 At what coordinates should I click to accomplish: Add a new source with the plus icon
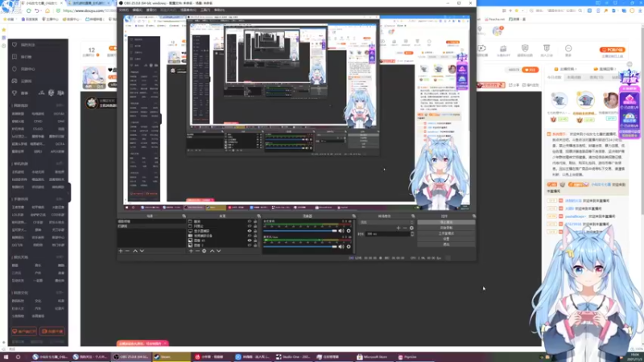click(x=191, y=251)
